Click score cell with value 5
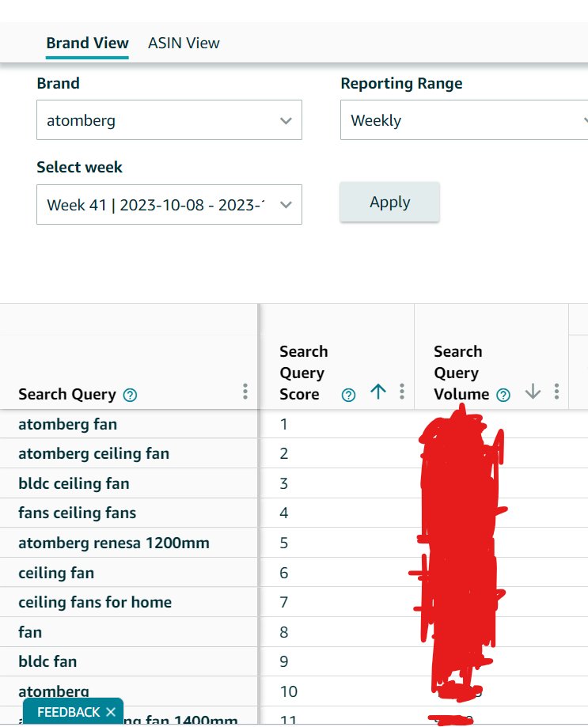Screen dimensions: 588x727 337,543
